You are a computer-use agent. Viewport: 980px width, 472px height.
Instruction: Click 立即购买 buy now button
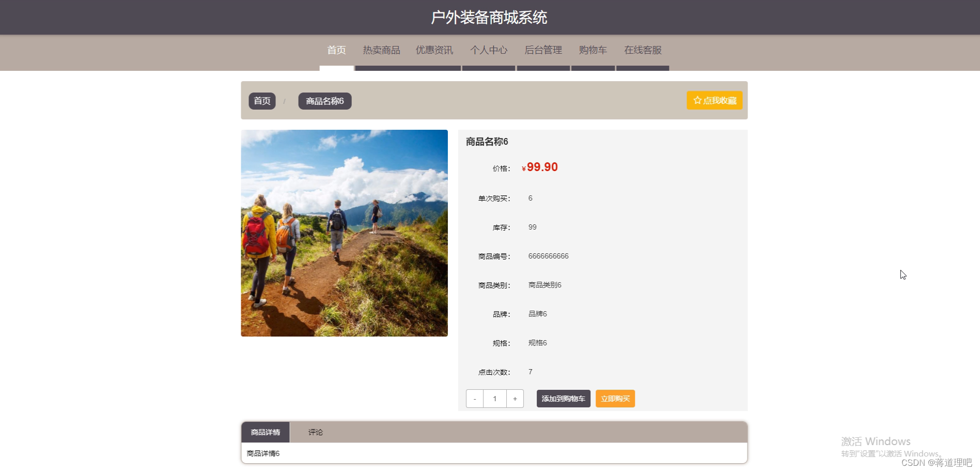pyautogui.click(x=615, y=399)
